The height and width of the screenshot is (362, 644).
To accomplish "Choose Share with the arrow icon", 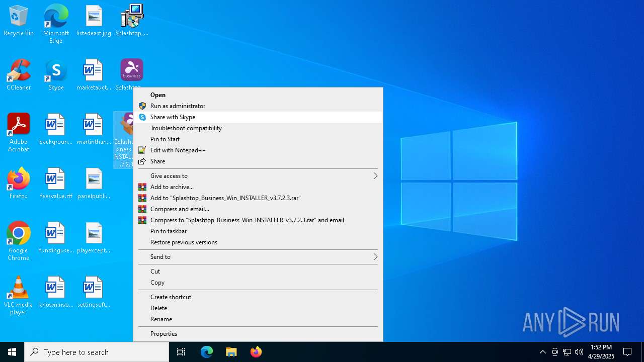I will tap(258, 161).
